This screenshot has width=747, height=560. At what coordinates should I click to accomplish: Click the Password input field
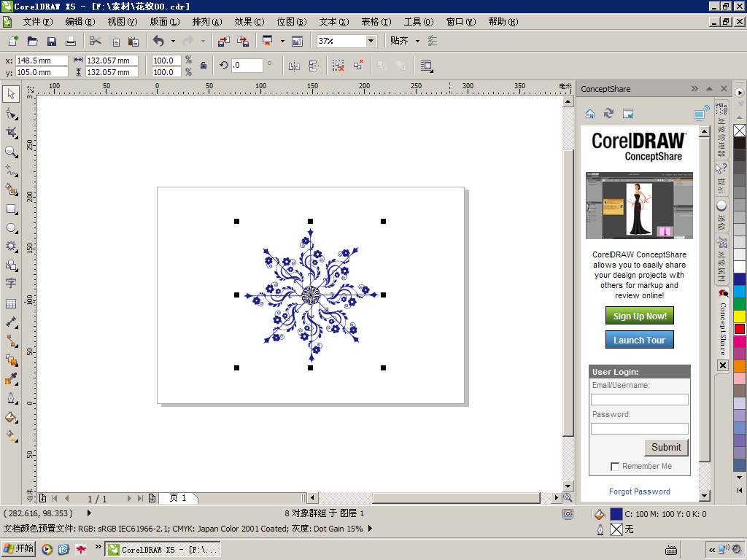639,429
